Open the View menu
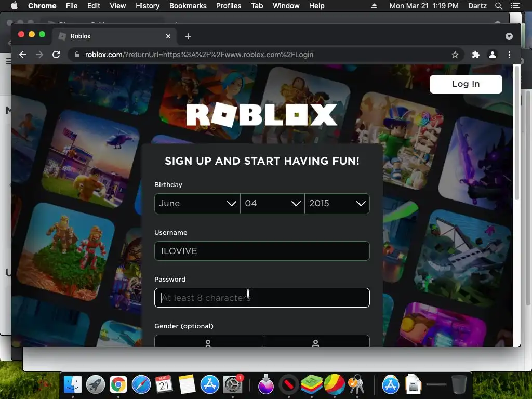This screenshot has height=399, width=532. point(118,6)
